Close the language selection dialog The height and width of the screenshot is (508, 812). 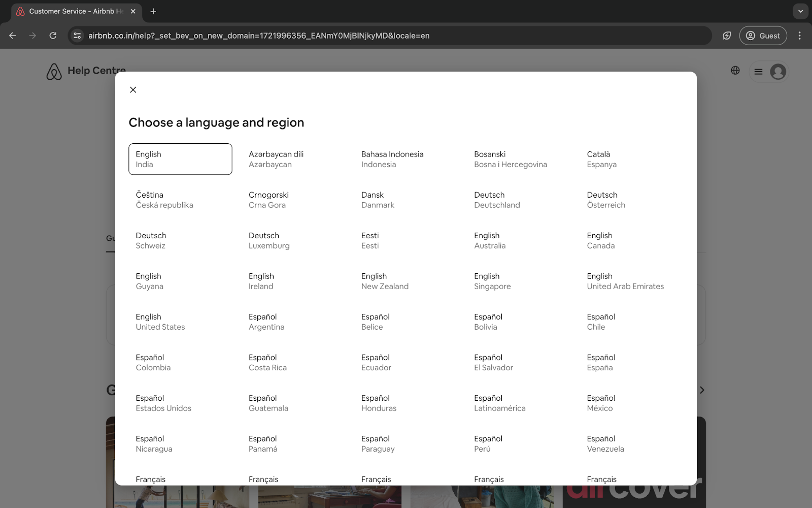pyautogui.click(x=133, y=89)
